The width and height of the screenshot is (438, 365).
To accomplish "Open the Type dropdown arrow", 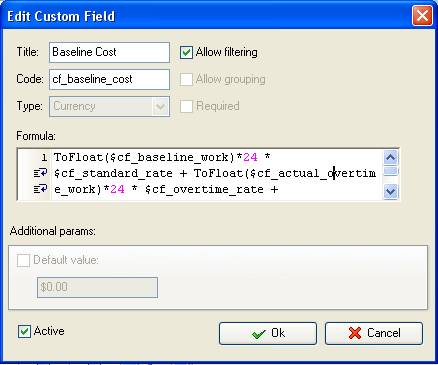I will [160, 107].
